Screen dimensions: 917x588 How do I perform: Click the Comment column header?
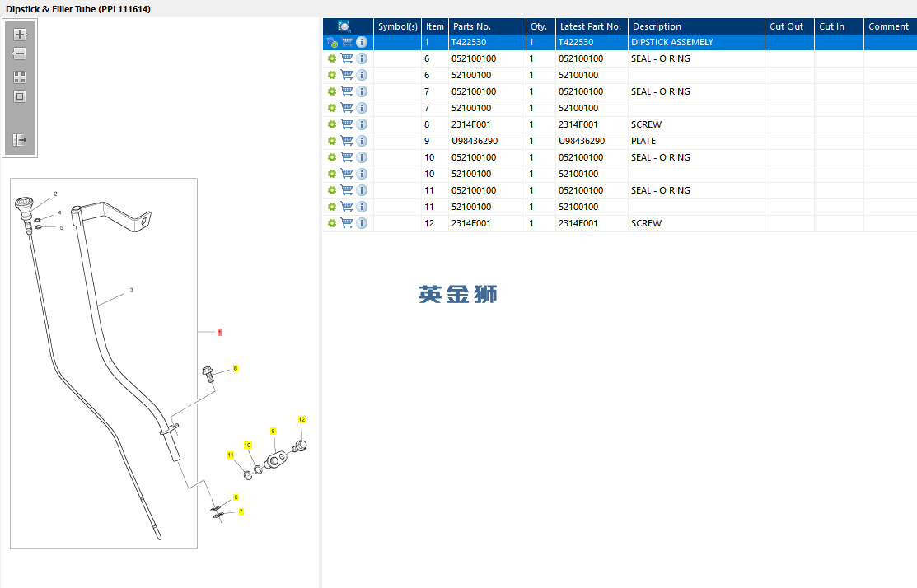(890, 26)
